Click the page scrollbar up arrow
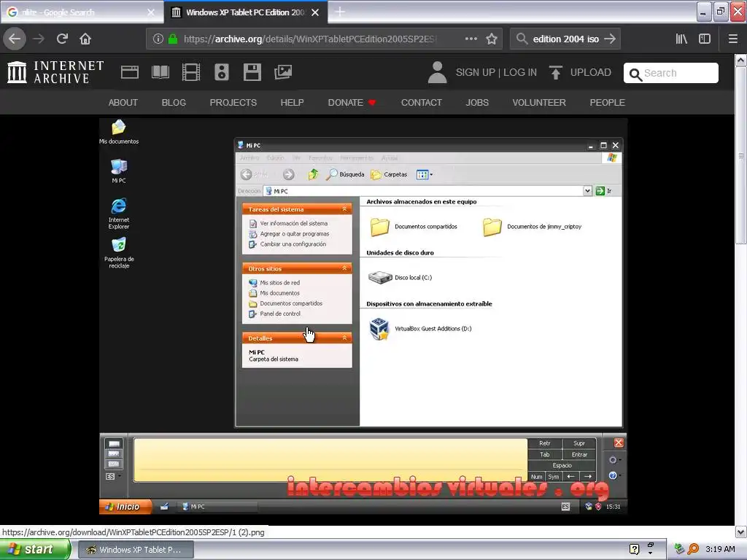 (x=740, y=60)
